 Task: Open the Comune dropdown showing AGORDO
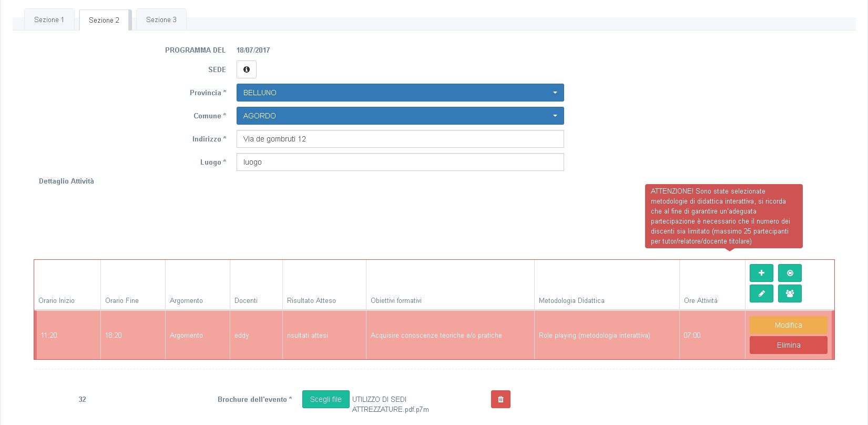point(400,116)
